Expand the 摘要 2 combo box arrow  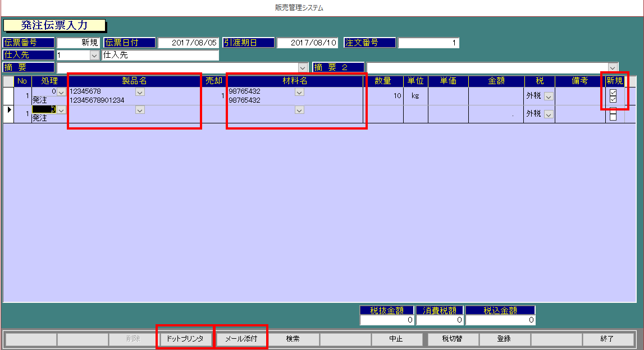pyautogui.click(x=613, y=68)
